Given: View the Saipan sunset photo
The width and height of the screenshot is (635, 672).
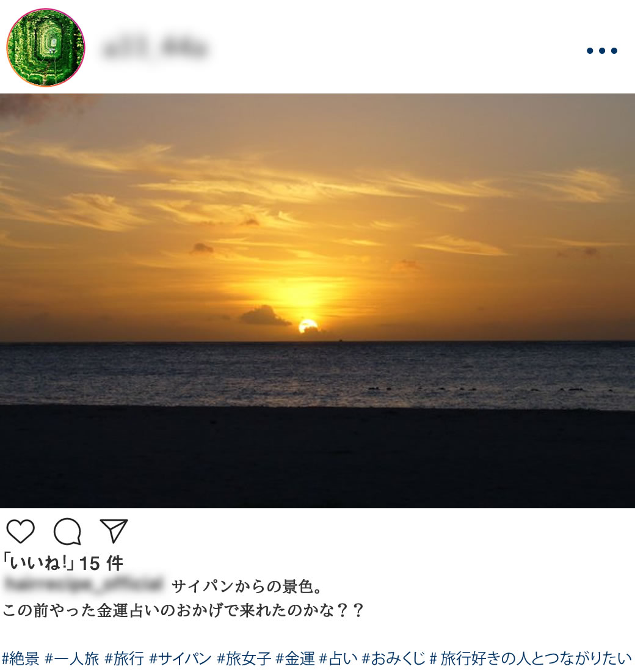Looking at the screenshot, I should pyautogui.click(x=317, y=301).
